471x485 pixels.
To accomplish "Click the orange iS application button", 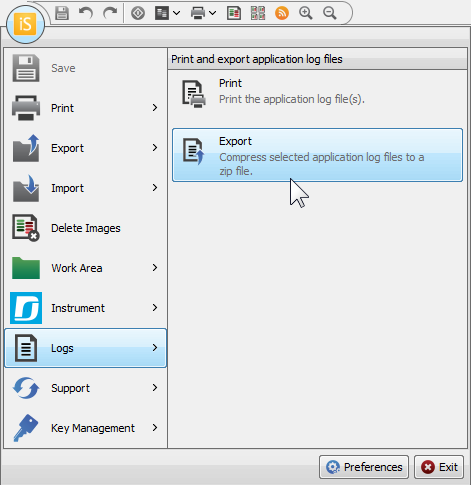I will 25,25.
